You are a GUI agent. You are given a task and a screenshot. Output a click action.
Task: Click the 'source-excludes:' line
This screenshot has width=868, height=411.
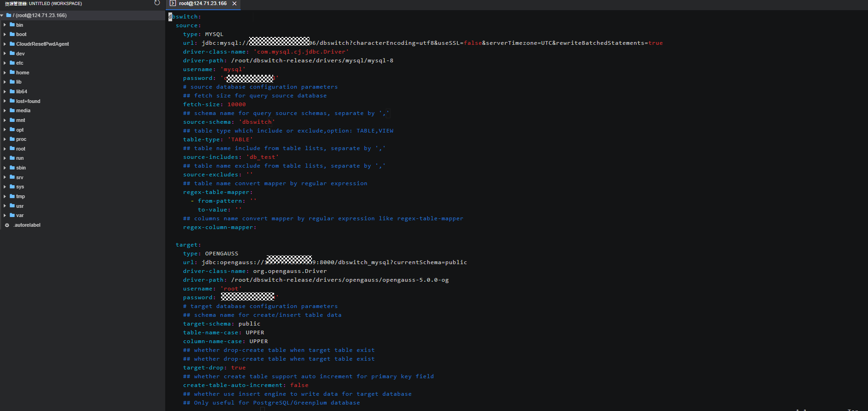(218, 175)
